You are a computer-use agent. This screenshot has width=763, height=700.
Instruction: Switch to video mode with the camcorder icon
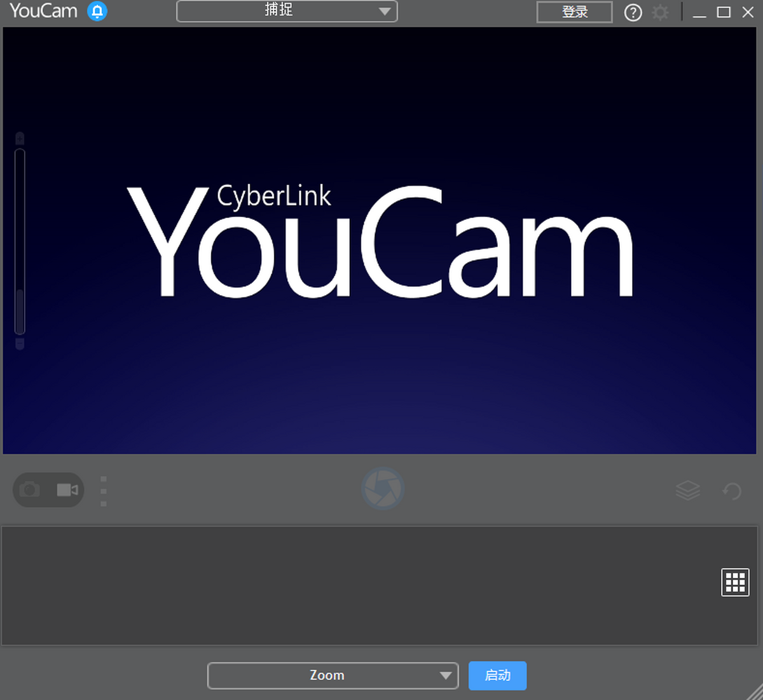[67, 490]
